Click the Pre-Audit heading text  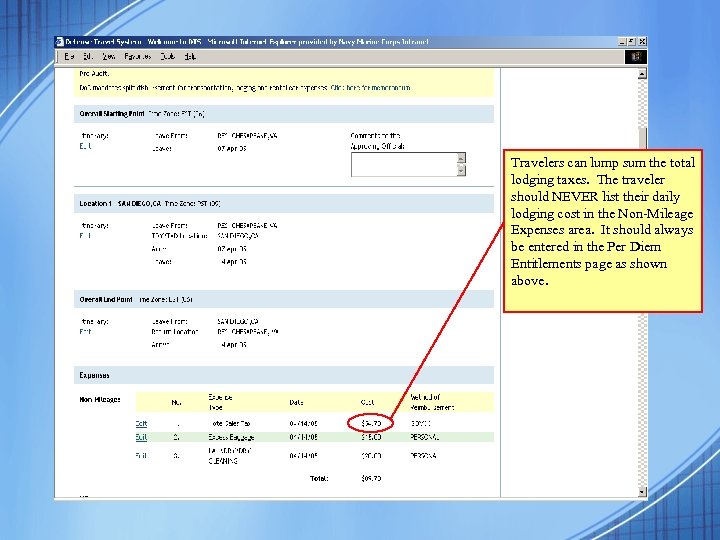point(94,73)
